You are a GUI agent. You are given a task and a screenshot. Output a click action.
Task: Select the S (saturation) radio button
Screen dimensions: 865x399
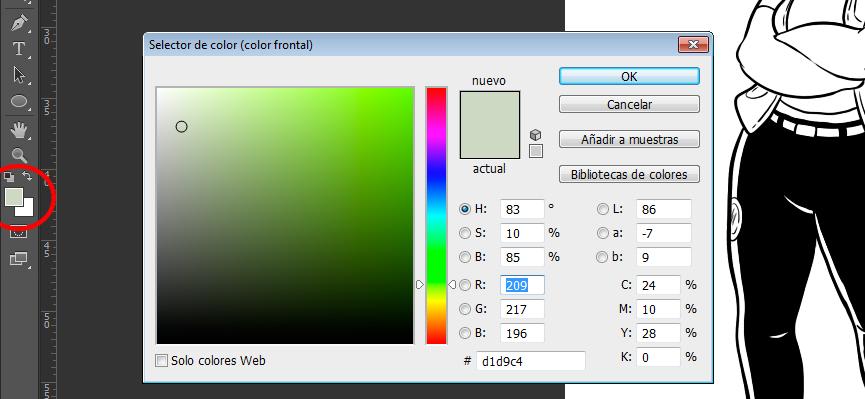[465, 233]
